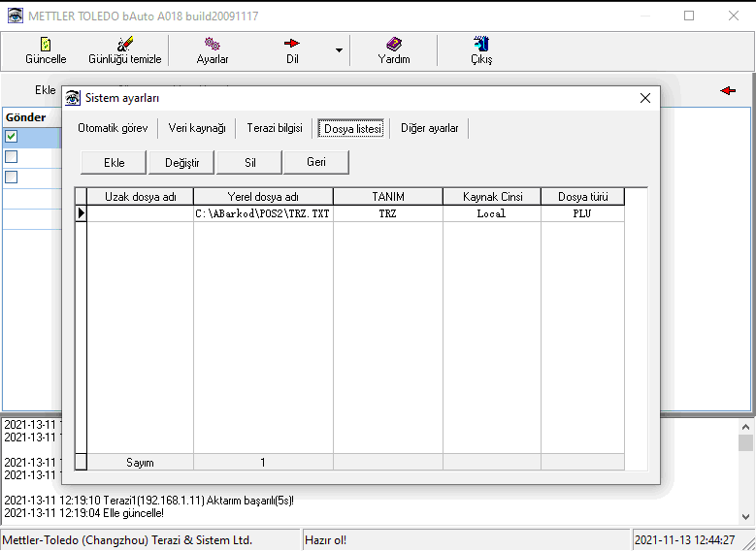Click the PLU cell in Dosya türü
756x551 pixels.
coord(583,213)
